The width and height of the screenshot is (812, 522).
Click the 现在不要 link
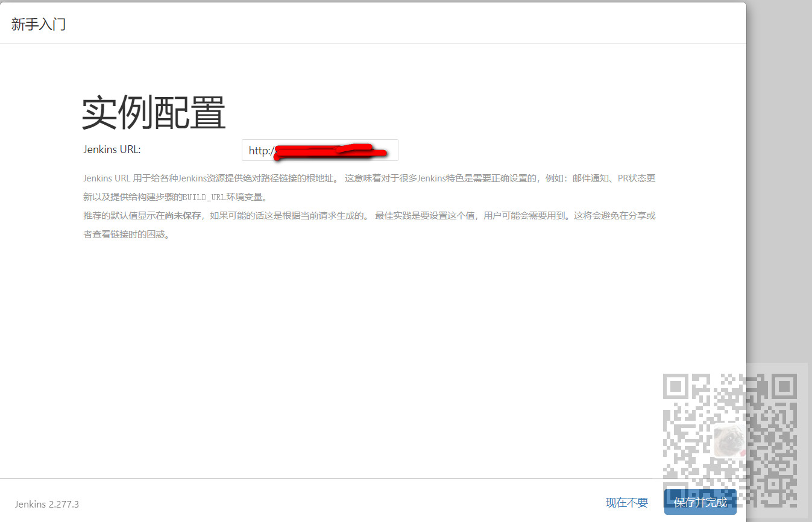(627, 503)
